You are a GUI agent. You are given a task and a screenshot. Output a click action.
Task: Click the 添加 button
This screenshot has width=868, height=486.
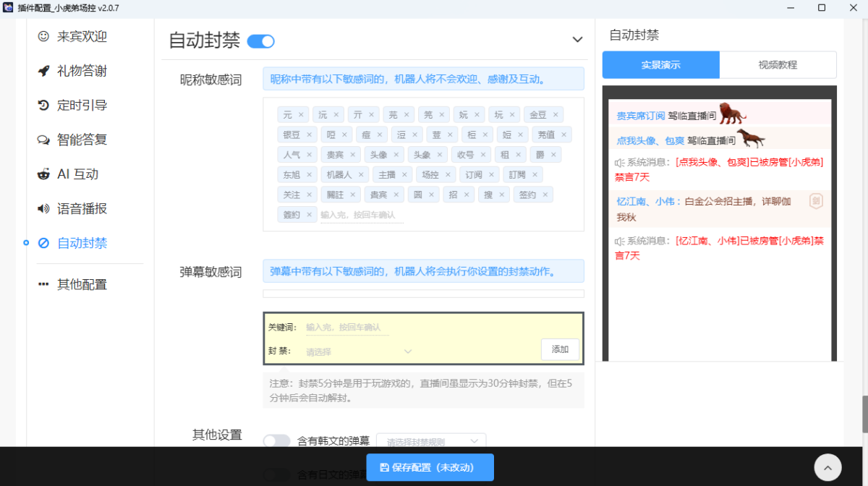[x=560, y=349]
